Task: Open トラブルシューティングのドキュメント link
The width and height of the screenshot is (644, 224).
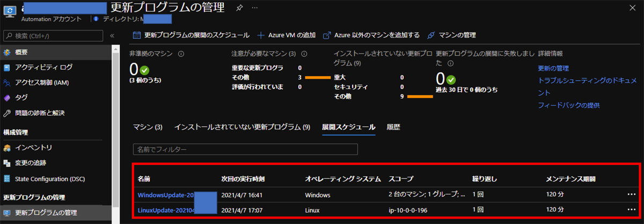Action: 587,86
